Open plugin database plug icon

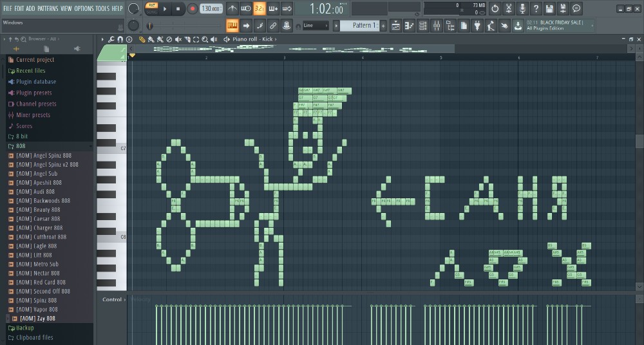click(477, 26)
